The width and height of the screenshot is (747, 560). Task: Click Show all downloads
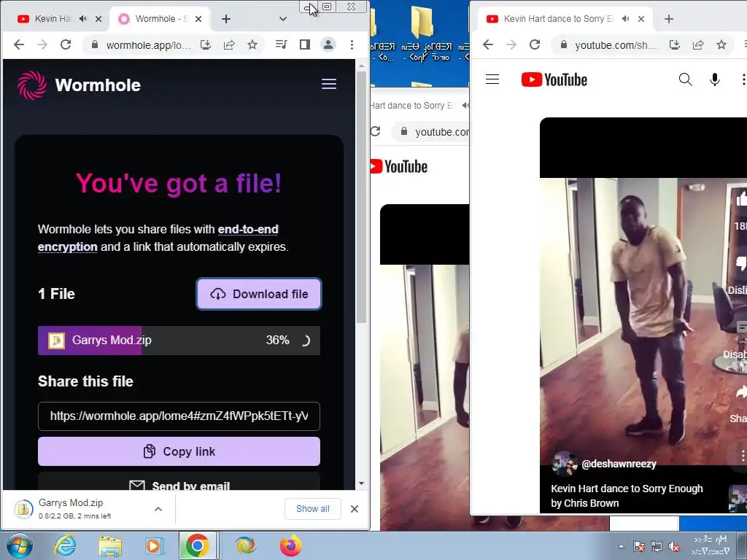coord(312,508)
